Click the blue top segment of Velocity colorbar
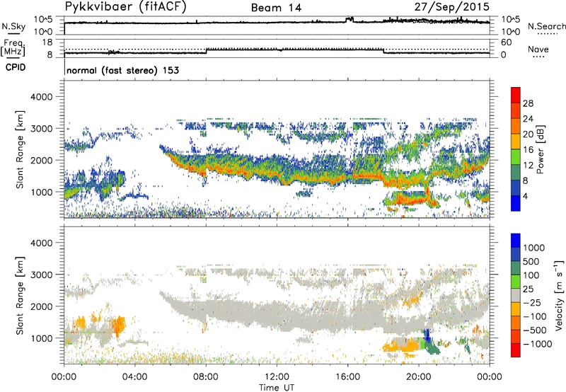 click(516, 241)
